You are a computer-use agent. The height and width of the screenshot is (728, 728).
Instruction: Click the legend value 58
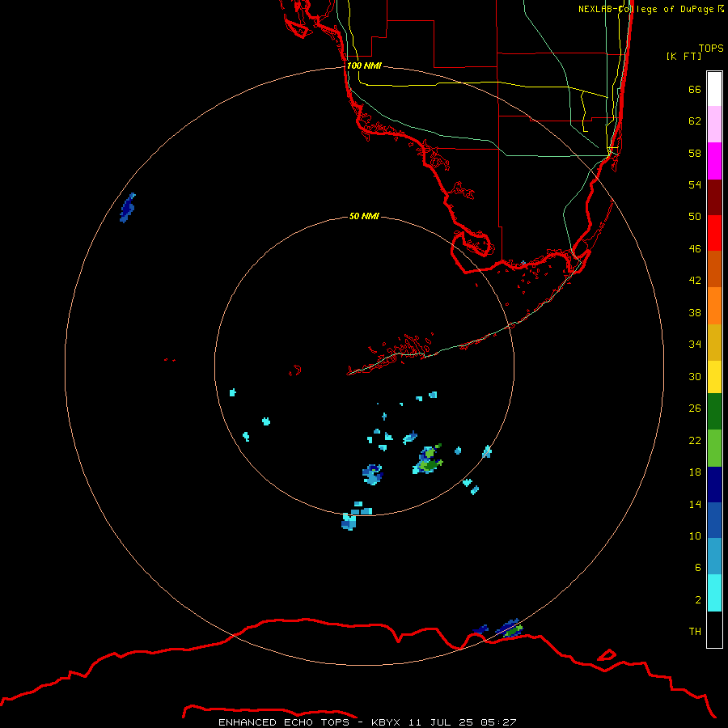pos(695,153)
